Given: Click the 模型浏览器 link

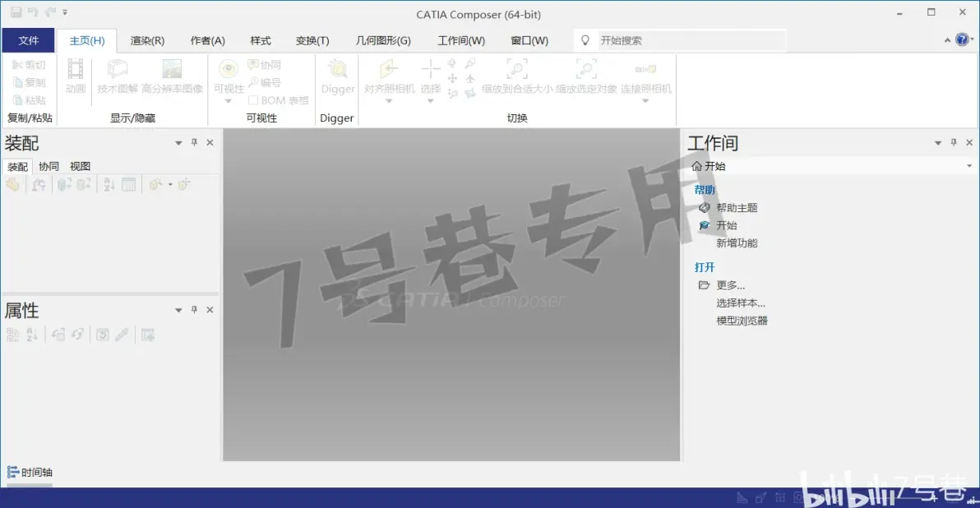Looking at the screenshot, I should 742,321.
